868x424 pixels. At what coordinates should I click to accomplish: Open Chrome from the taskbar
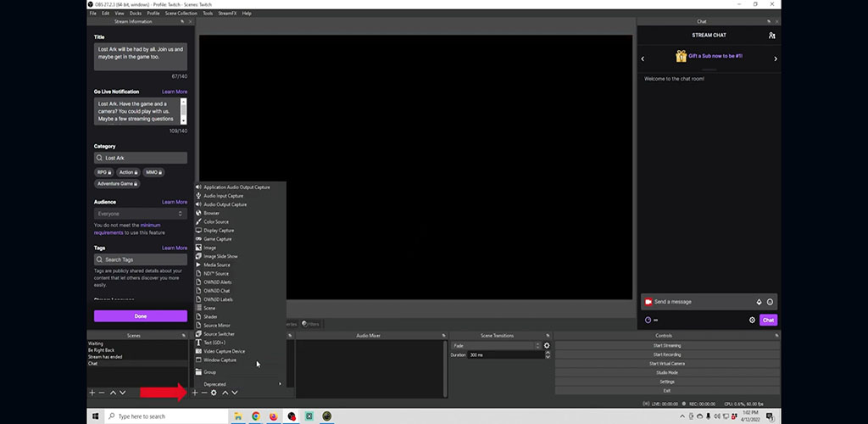(256, 416)
